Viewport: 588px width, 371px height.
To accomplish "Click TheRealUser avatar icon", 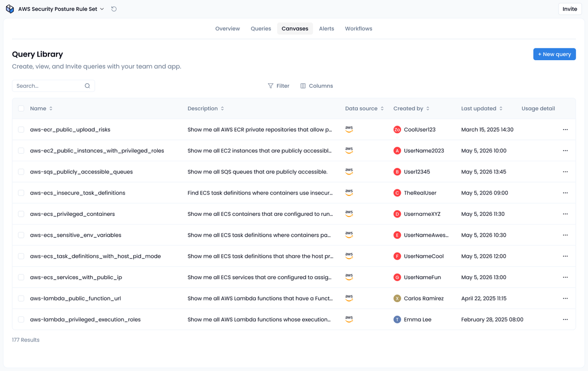I will pos(397,193).
